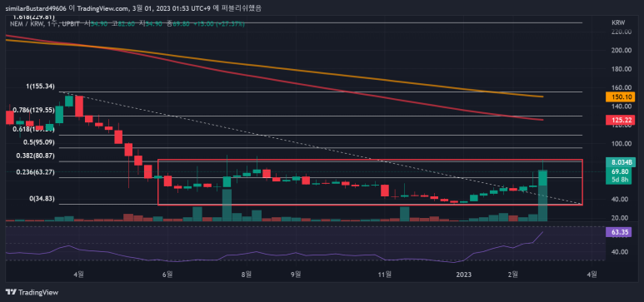Click the 160.00 price axis label
The width and height of the screenshot is (644, 302).
coord(622,87)
